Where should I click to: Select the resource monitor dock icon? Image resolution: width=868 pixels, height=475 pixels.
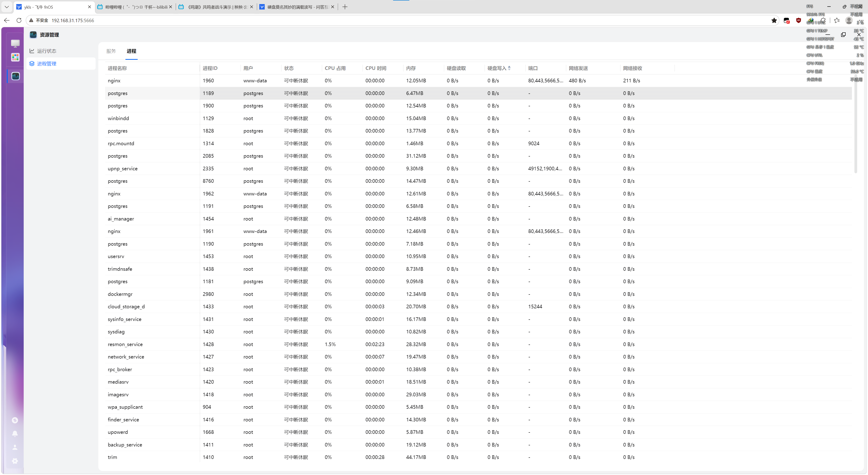click(16, 76)
